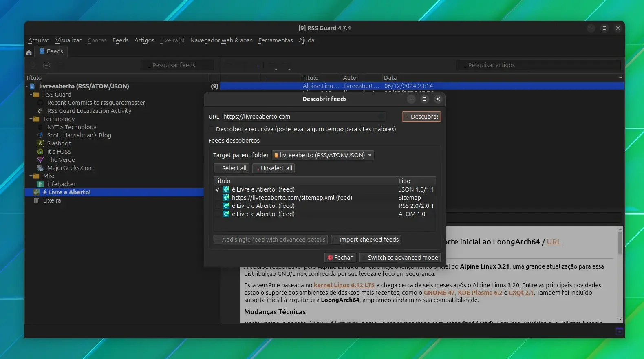Click the Descubra! button
The image size is (644, 359).
pos(421,117)
